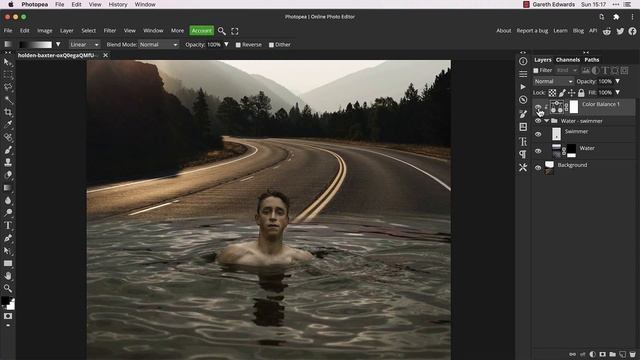Viewport: 640px width, 360px height.
Task: Open the gradient Opacity slider arrow
Action: click(226, 44)
